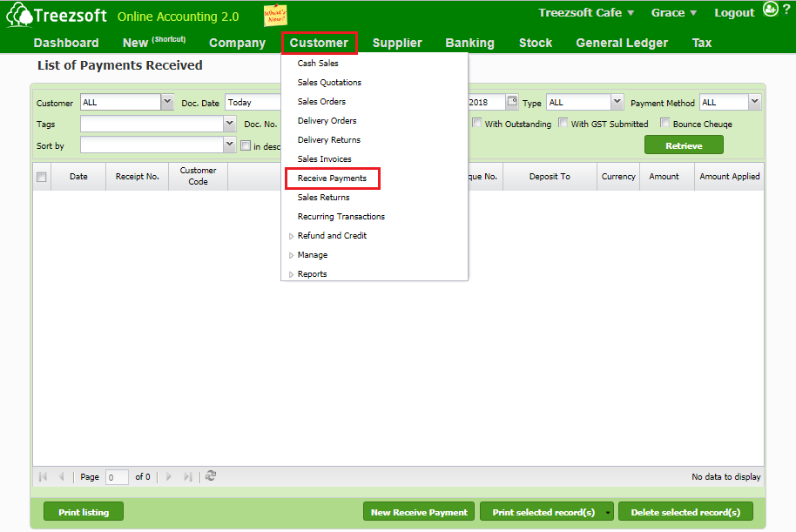The height and width of the screenshot is (532, 796).
Task: Open the Company menu
Action: click(237, 43)
